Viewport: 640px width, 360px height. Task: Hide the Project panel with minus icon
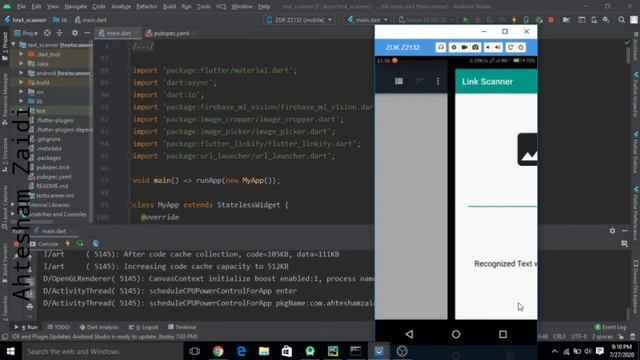(87, 33)
